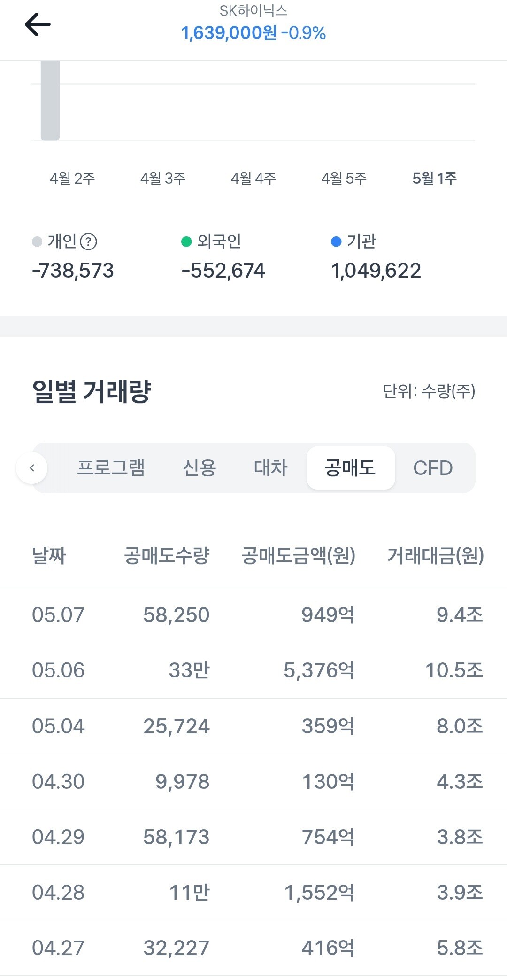Image resolution: width=507 pixels, height=980 pixels.
Task: Select the 4월 3주 week marker
Action: pos(163,179)
